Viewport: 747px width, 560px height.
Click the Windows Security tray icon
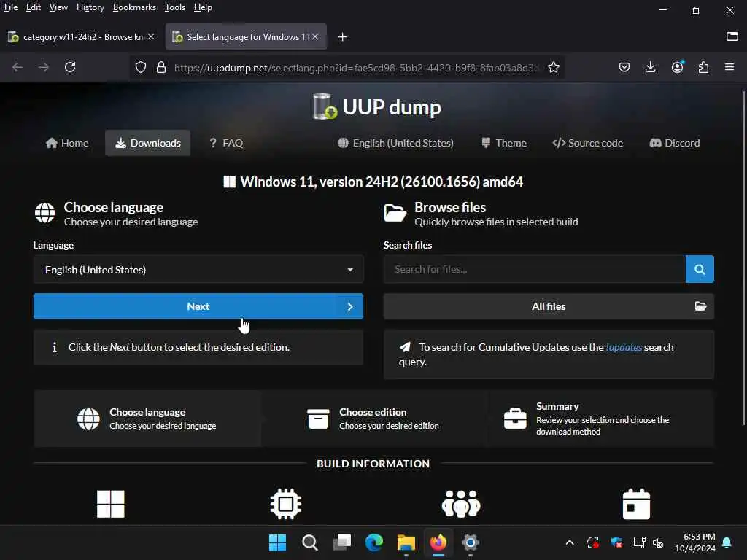click(616, 542)
